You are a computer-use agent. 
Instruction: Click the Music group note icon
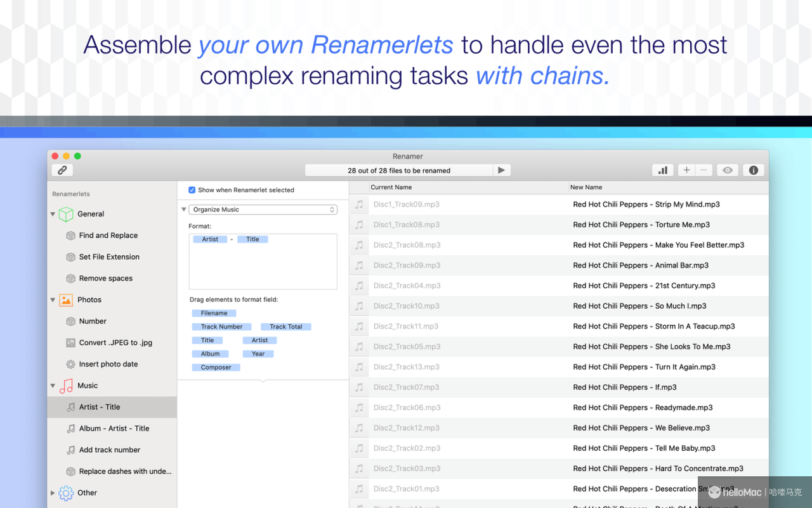pyautogui.click(x=66, y=385)
